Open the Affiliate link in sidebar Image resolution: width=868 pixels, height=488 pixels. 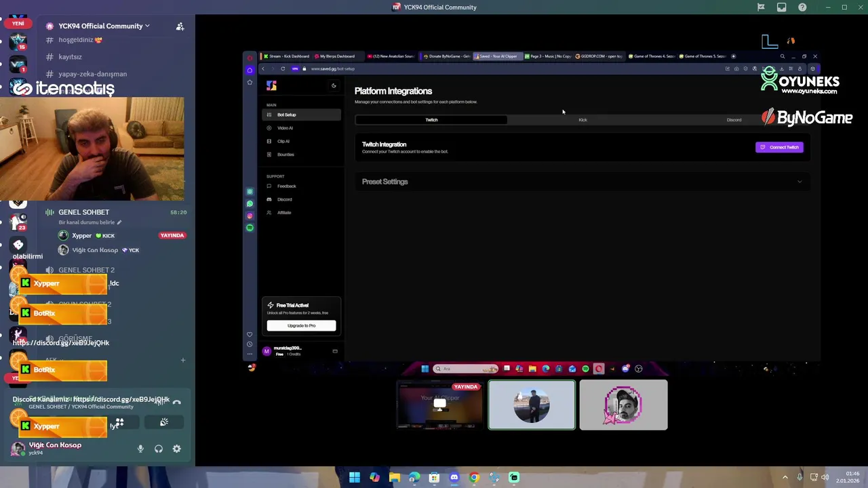[301, 213]
